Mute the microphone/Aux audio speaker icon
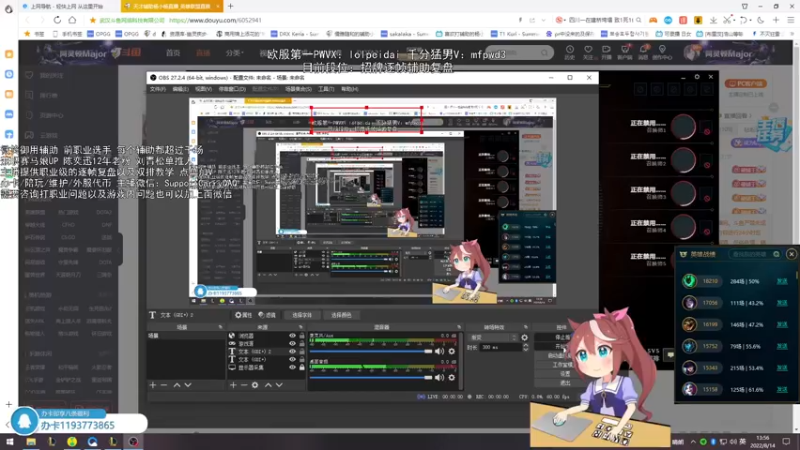Image resolution: width=800 pixels, height=450 pixels. [439, 351]
